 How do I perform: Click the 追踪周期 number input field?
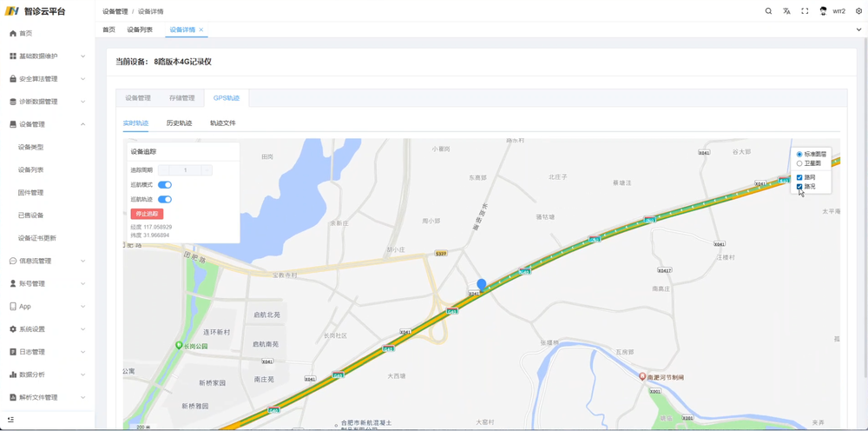(185, 170)
